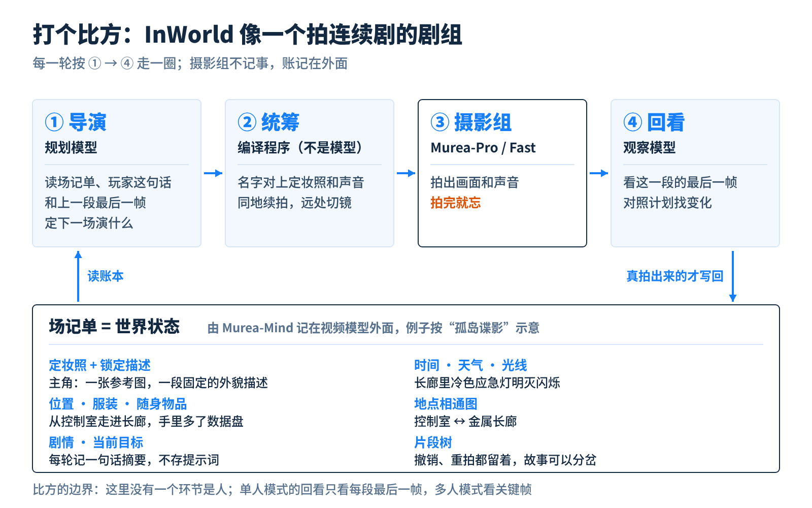
Task: Click the '位置 · 服装 · 随身物品' subheading
Action: [x=118, y=404]
